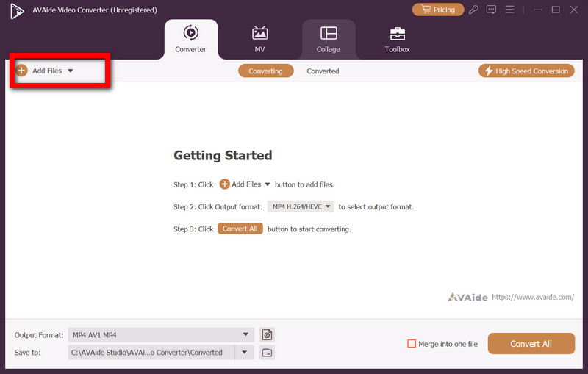Open the MP4 H.264/HEVC dropdown in Step 2
The width and height of the screenshot is (588, 374).
click(x=301, y=206)
